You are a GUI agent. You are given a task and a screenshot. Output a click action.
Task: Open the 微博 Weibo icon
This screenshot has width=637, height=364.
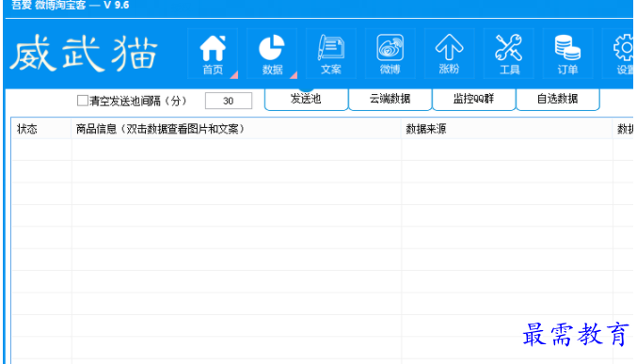(390, 54)
